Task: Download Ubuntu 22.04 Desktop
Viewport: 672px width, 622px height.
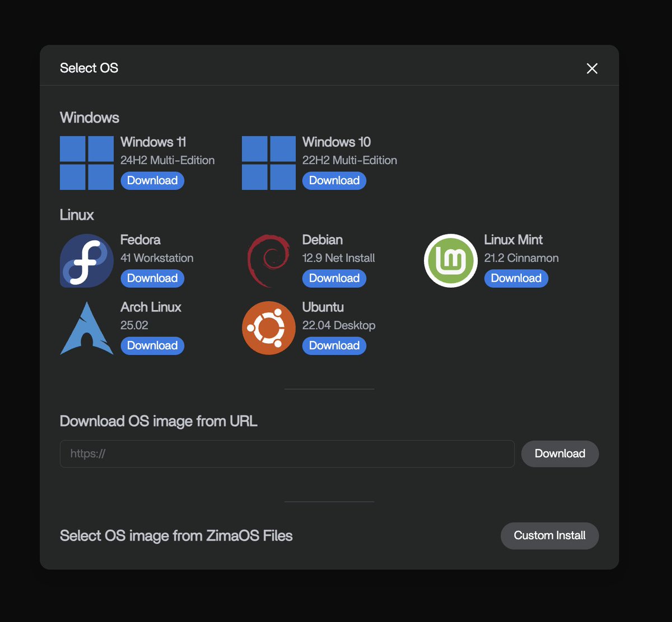Action: [x=334, y=345]
